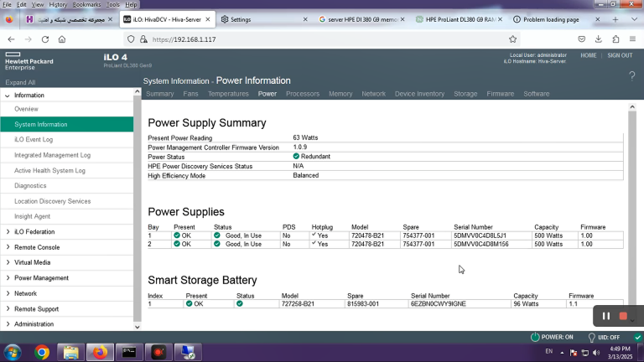
Task: Open the command prompt taskbar icon
Action: (129, 353)
